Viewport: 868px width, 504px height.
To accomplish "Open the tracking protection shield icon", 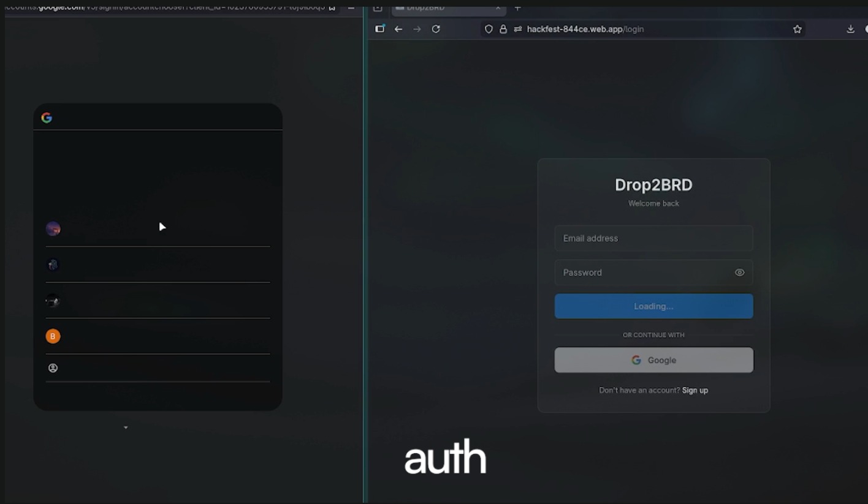I will click(x=489, y=29).
